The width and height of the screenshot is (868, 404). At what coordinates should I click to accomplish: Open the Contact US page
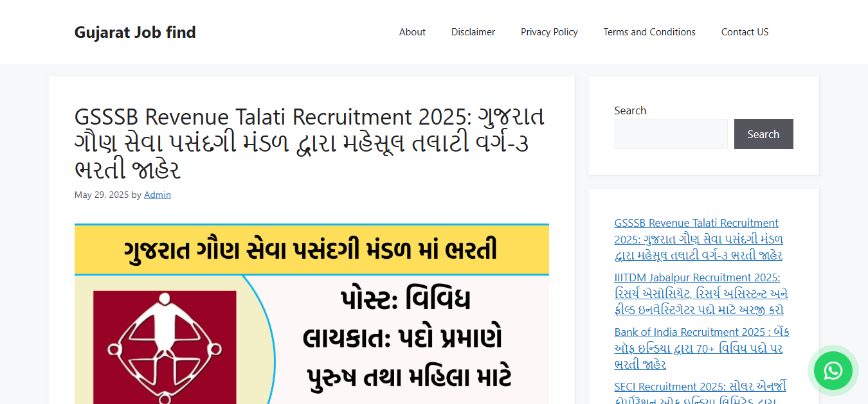point(745,32)
